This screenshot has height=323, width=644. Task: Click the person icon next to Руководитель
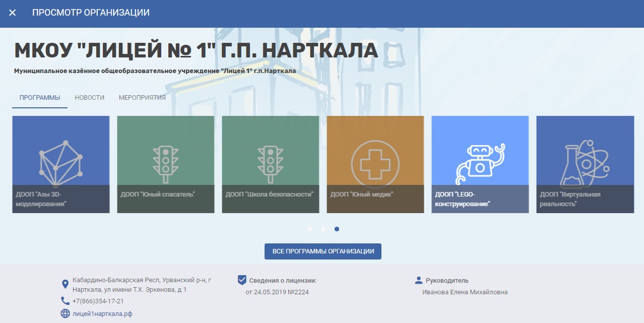[x=418, y=280]
